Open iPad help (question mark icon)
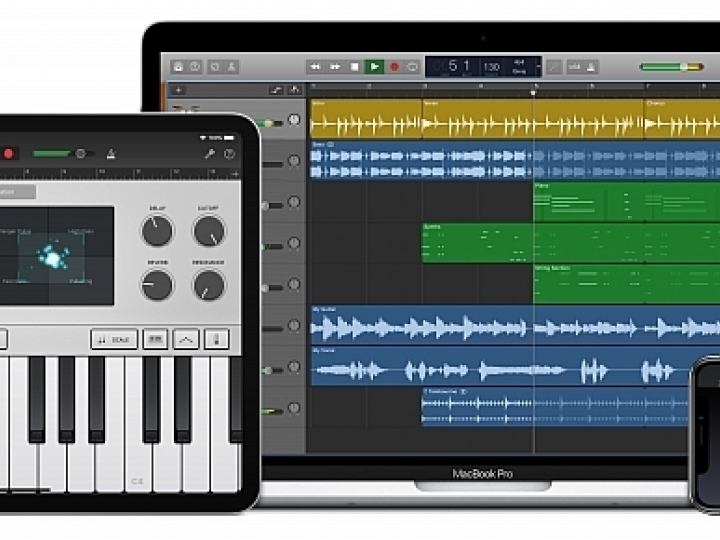 (229, 154)
